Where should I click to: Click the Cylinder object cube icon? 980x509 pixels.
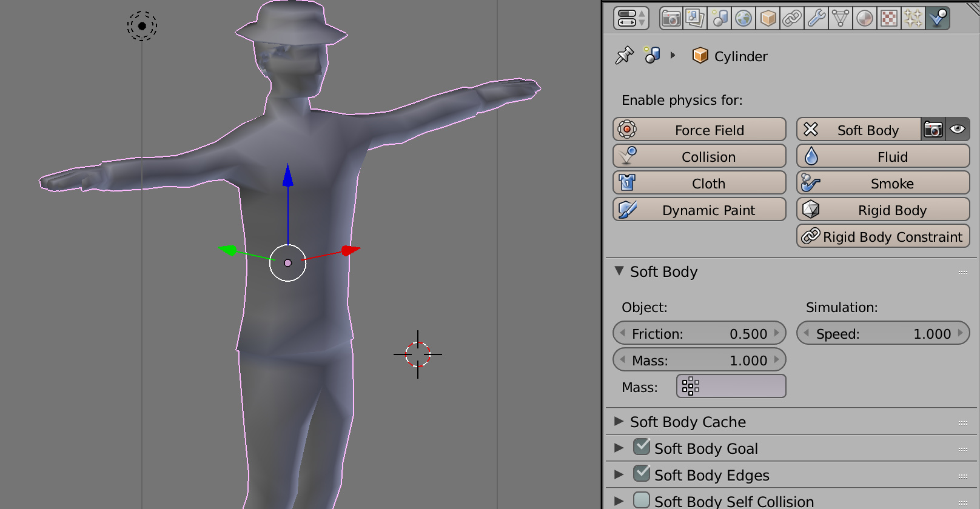coord(700,56)
